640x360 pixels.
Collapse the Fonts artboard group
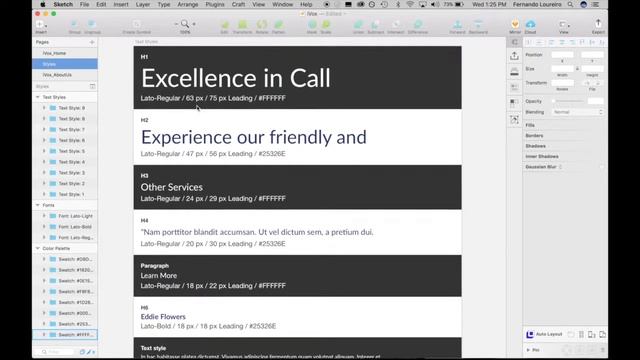(38, 205)
